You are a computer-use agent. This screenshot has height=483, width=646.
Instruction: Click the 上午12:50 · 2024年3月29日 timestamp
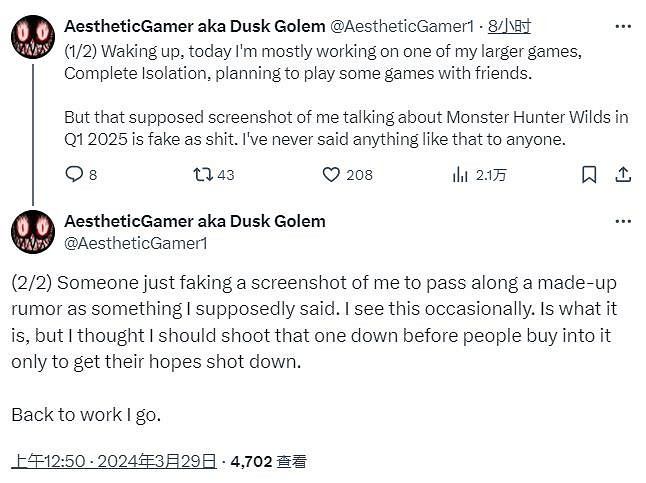114,461
